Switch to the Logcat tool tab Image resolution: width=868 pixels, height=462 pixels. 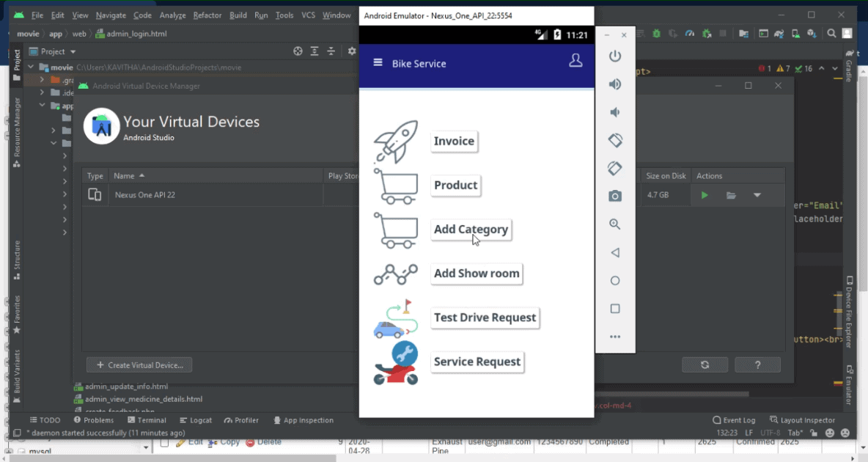[195, 420]
